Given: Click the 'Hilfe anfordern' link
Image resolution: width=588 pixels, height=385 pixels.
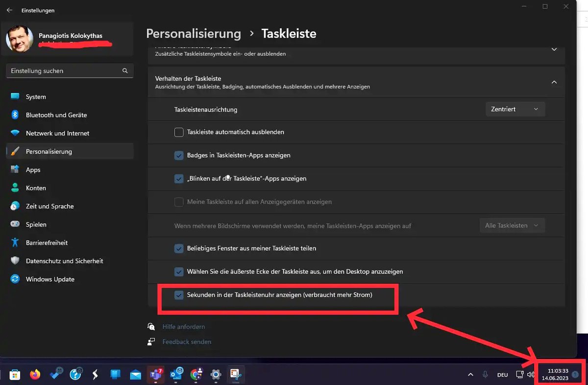Looking at the screenshot, I should (x=184, y=327).
